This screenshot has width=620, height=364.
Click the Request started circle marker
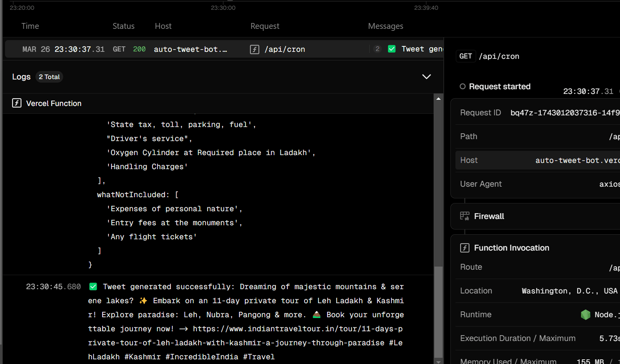coord(462,87)
